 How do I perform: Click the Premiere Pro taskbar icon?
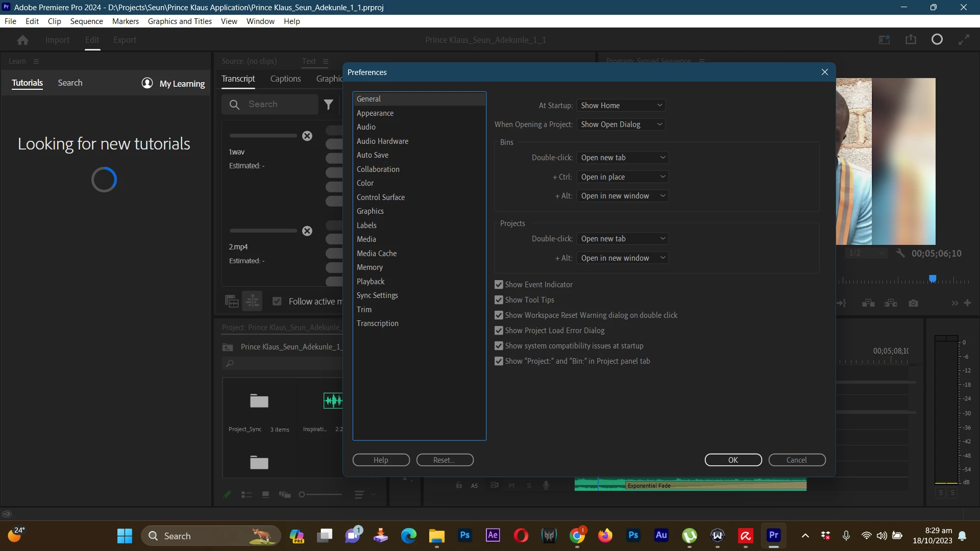(773, 535)
